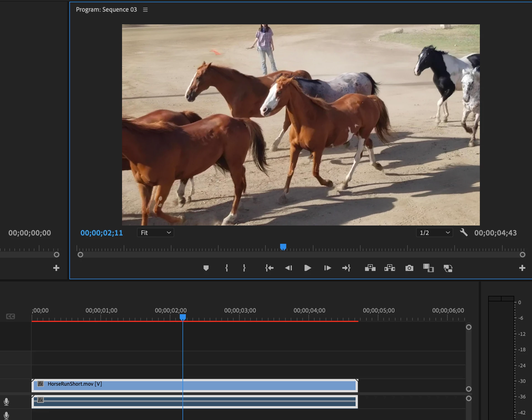Open the Program: Sequence 03 panel menu
The height and width of the screenshot is (420, 532).
[x=145, y=10]
